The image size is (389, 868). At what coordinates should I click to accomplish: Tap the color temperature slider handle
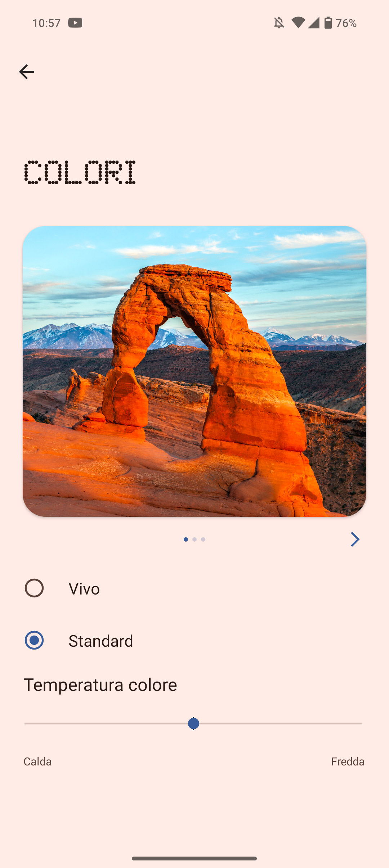(193, 723)
